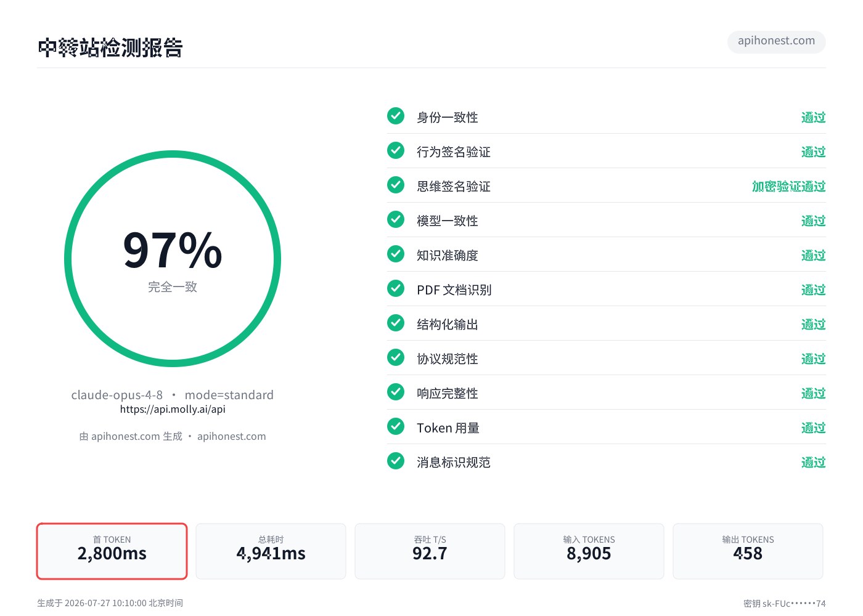Click the 97% score ring
This screenshot has width=863, height=616.
click(x=173, y=259)
